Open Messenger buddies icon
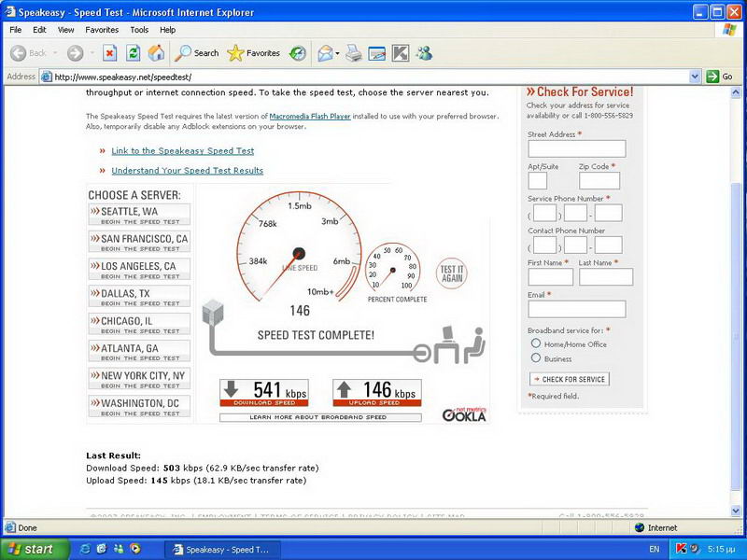Screen dimensions: 747x560 [424, 53]
